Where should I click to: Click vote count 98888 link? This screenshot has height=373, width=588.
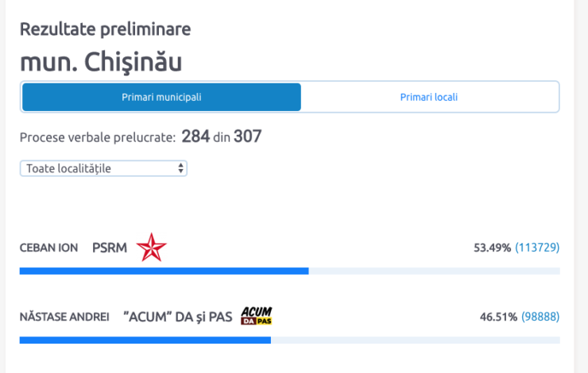(540, 317)
